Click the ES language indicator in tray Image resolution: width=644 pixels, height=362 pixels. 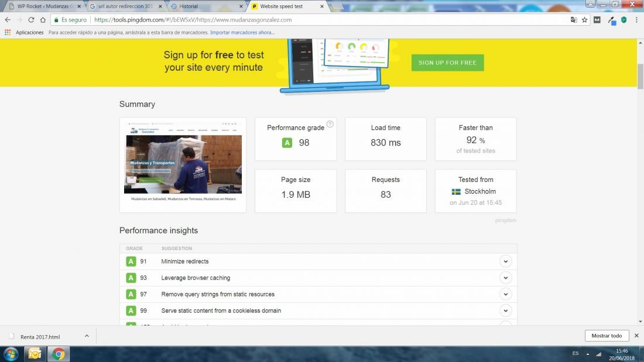(576, 353)
